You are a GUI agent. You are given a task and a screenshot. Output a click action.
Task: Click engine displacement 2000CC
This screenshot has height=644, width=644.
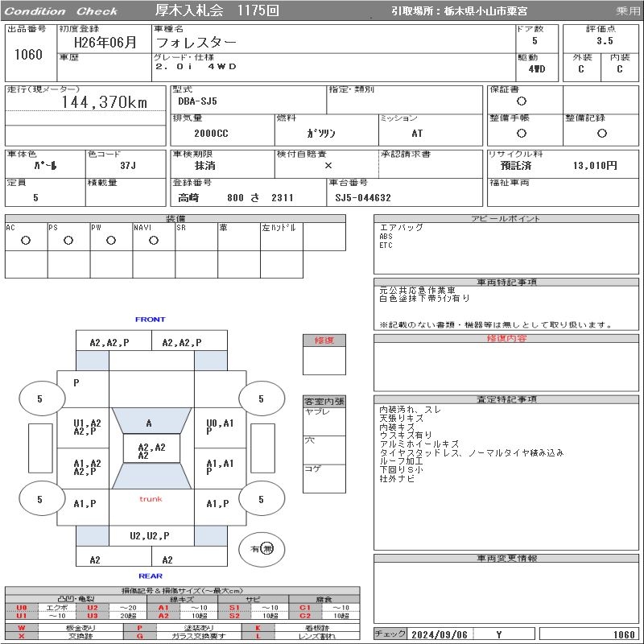pyautogui.click(x=211, y=133)
